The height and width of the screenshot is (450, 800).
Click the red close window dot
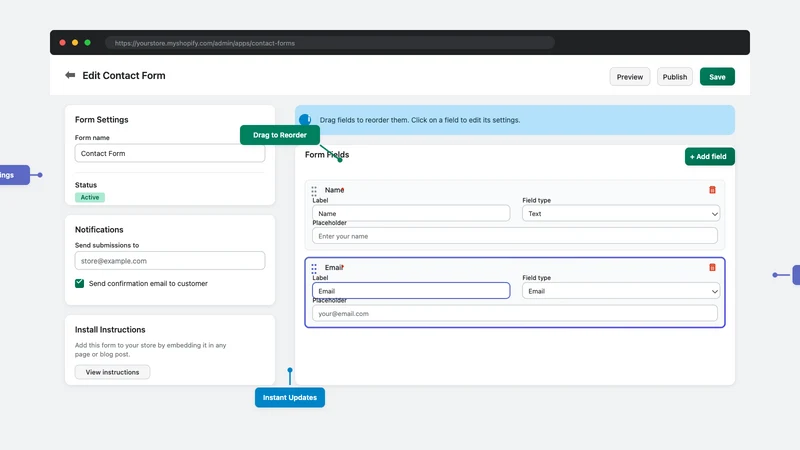62,43
